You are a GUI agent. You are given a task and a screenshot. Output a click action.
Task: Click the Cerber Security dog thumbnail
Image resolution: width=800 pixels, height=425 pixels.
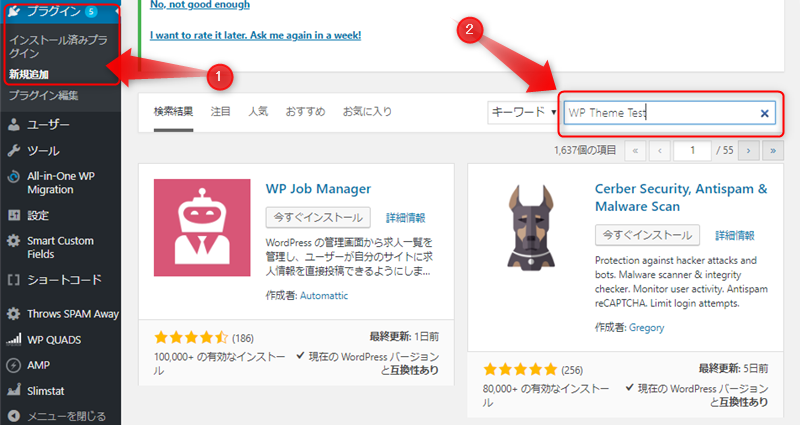coord(531,227)
